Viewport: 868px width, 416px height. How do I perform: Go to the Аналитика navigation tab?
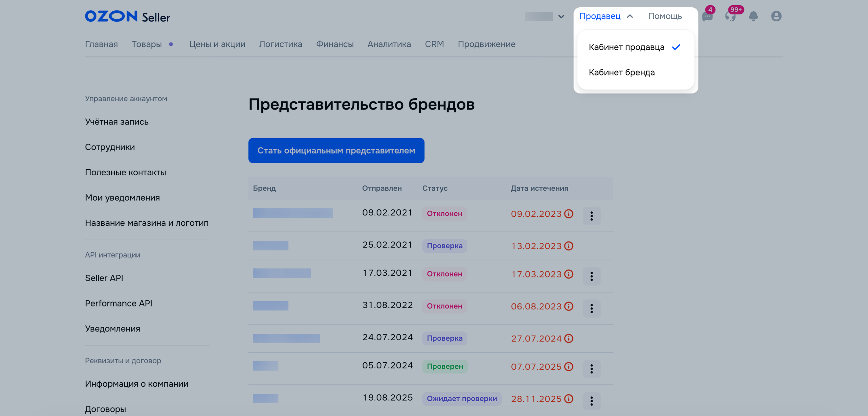[x=389, y=44]
